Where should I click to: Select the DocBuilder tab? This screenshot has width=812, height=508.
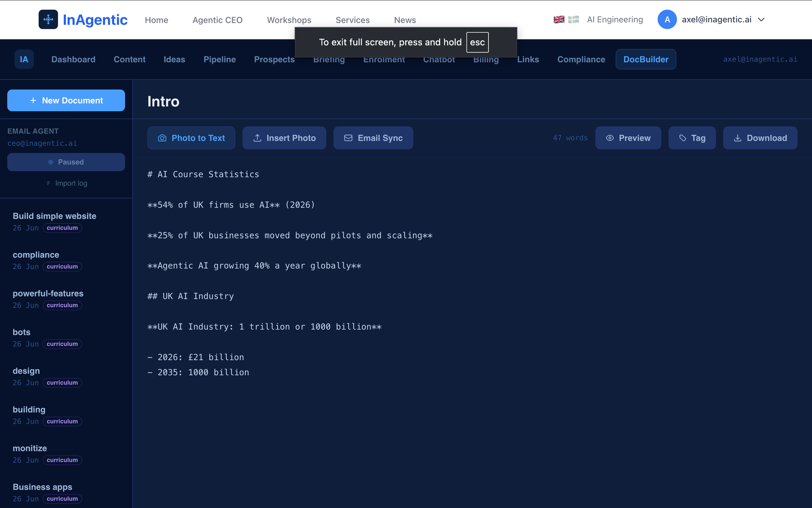click(646, 59)
